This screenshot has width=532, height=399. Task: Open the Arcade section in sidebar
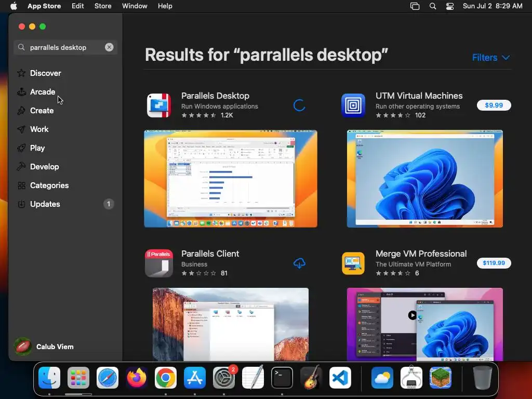(x=43, y=91)
